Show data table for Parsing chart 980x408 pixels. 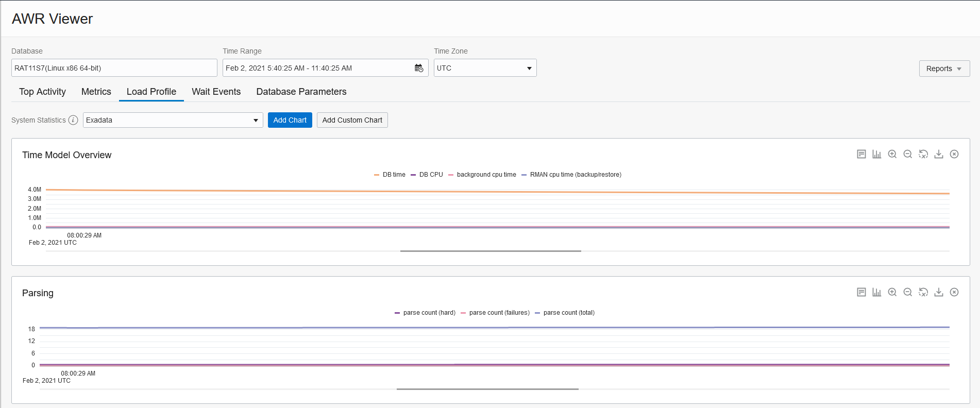click(x=861, y=292)
